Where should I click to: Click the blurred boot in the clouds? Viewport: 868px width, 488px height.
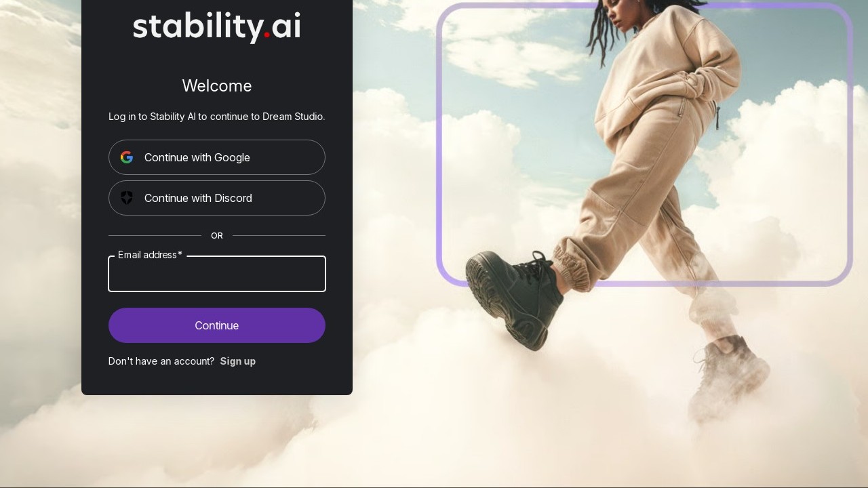pyautogui.click(x=729, y=376)
